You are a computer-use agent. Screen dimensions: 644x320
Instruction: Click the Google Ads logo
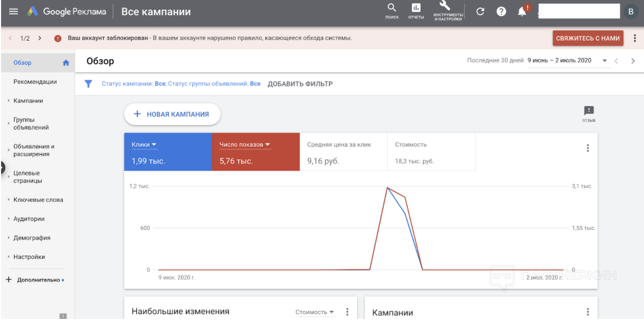click(x=33, y=12)
